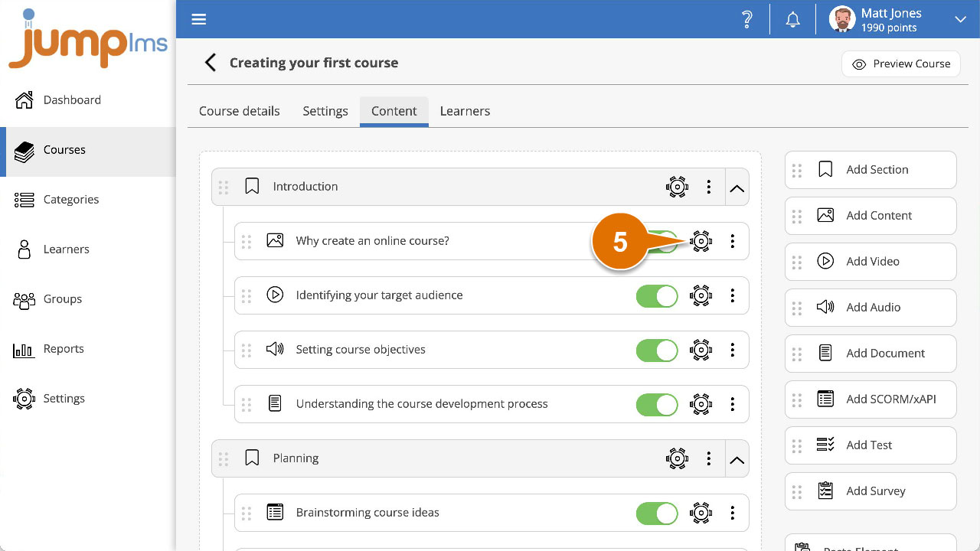Click video icon of Identifying your target audience
This screenshot has height=551, width=980.
click(x=275, y=295)
